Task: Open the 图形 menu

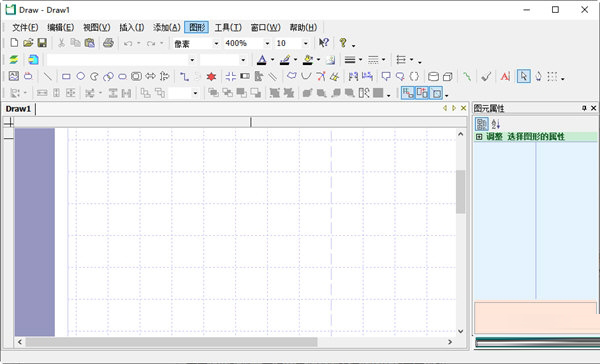Action: (197, 27)
